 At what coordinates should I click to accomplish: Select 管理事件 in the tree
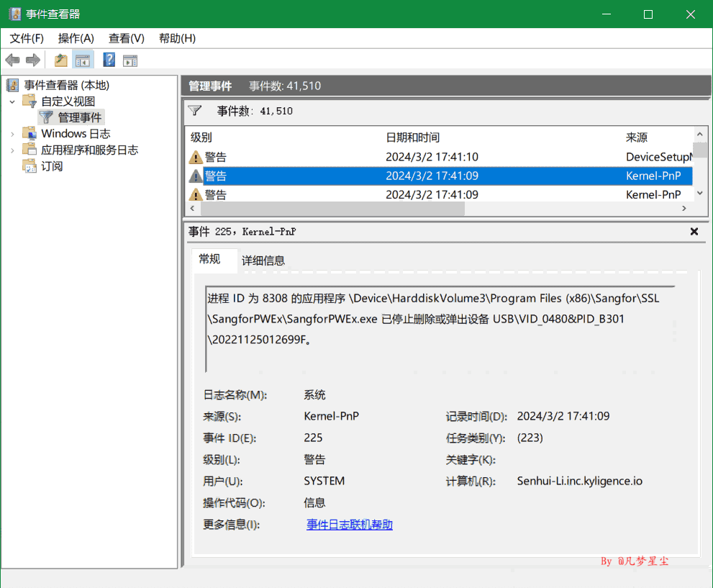pos(80,118)
